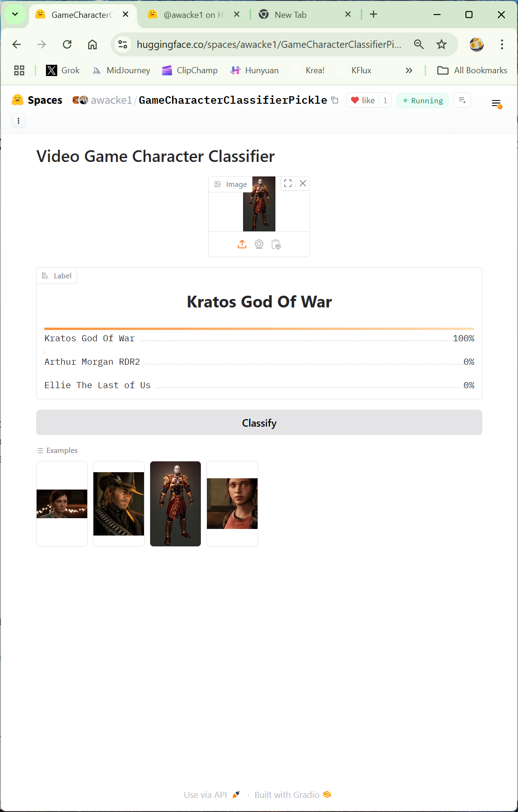Copy the Space name with copy icon
Image resolution: width=518 pixels, height=812 pixels.
point(335,100)
